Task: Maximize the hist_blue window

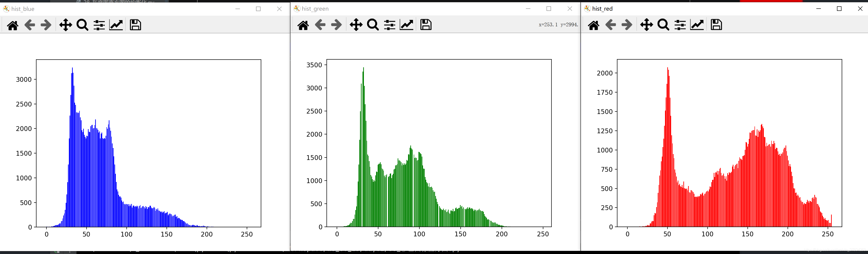Action: (x=259, y=9)
